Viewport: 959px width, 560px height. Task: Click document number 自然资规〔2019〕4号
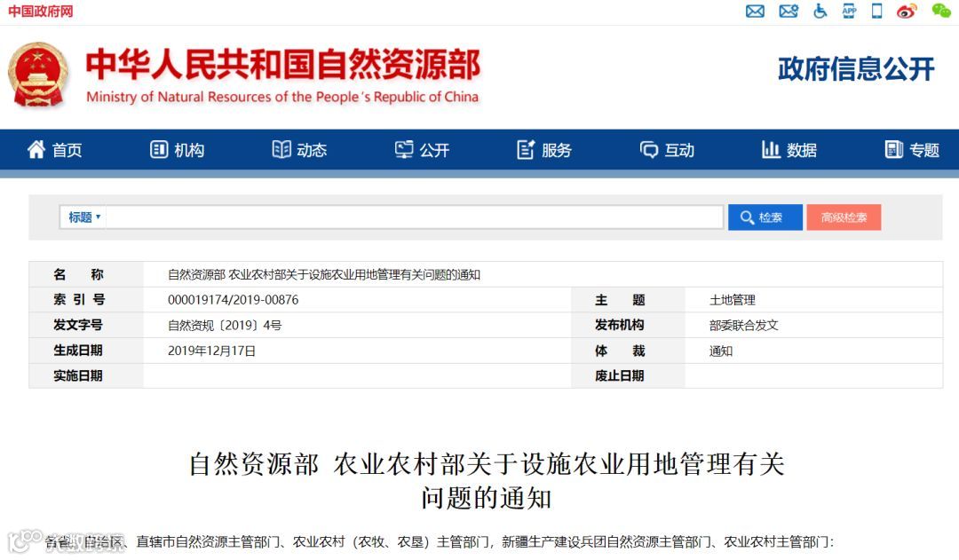[225, 325]
